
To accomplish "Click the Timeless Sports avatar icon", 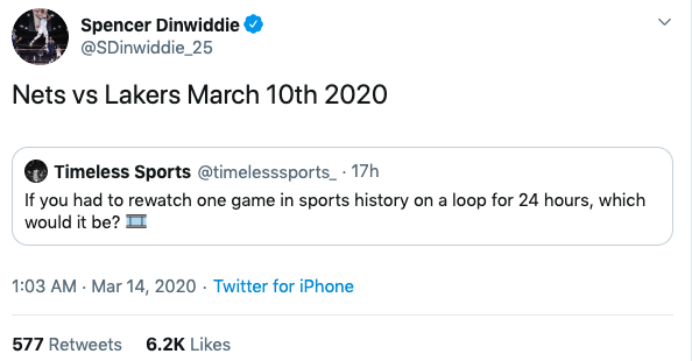I will coord(36,171).
